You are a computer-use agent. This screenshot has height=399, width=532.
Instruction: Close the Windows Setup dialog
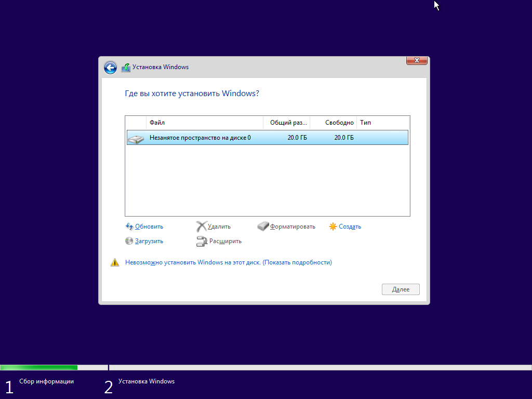point(417,61)
